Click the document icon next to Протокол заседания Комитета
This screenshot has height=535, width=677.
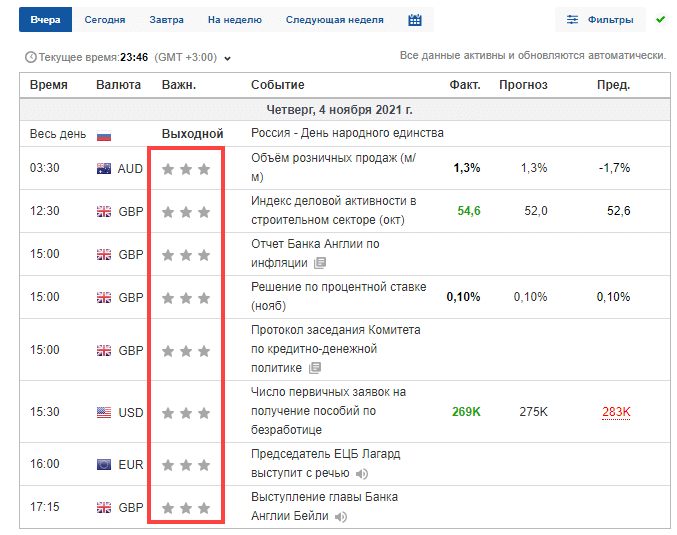coord(315,369)
